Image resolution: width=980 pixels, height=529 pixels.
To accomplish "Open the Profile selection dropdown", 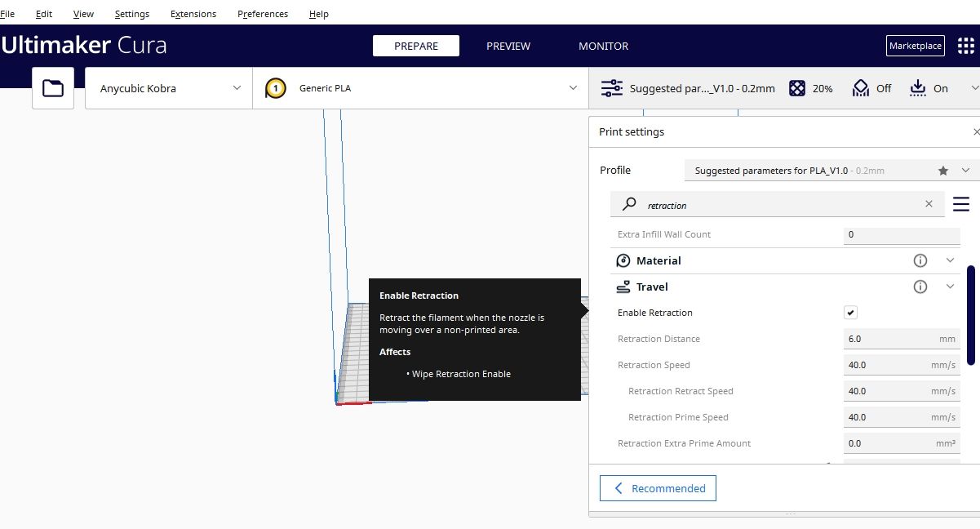I will click(x=831, y=171).
